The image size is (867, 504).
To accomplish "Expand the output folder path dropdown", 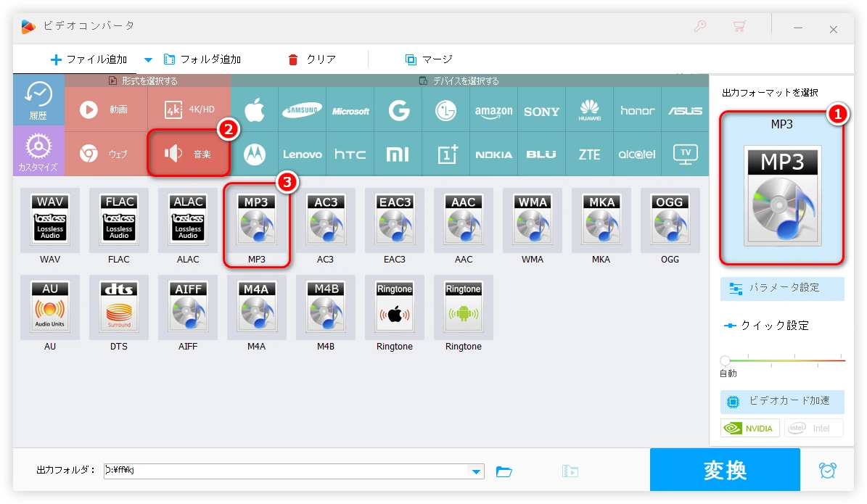I will coord(477,471).
